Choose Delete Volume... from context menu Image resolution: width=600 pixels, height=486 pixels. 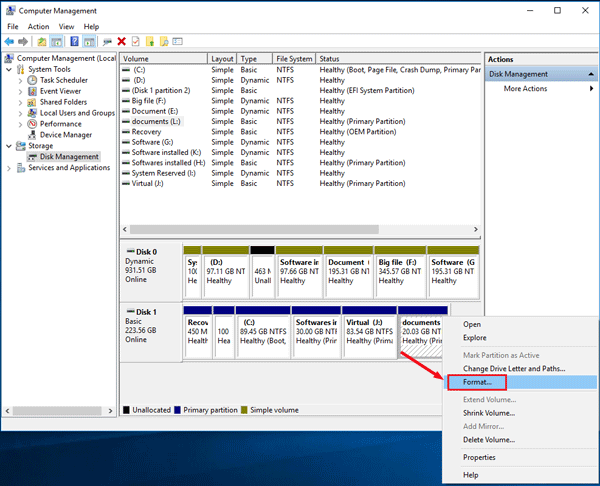pos(520,440)
